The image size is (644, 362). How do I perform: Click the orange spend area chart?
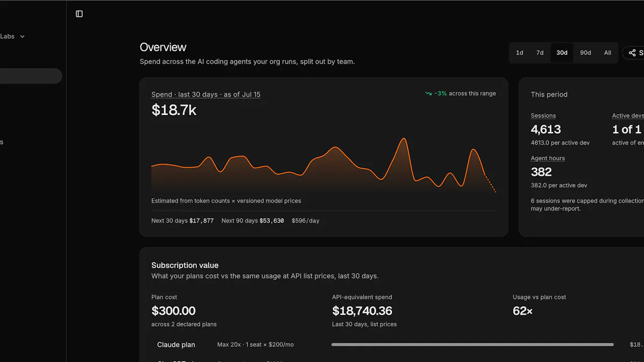[324, 165]
